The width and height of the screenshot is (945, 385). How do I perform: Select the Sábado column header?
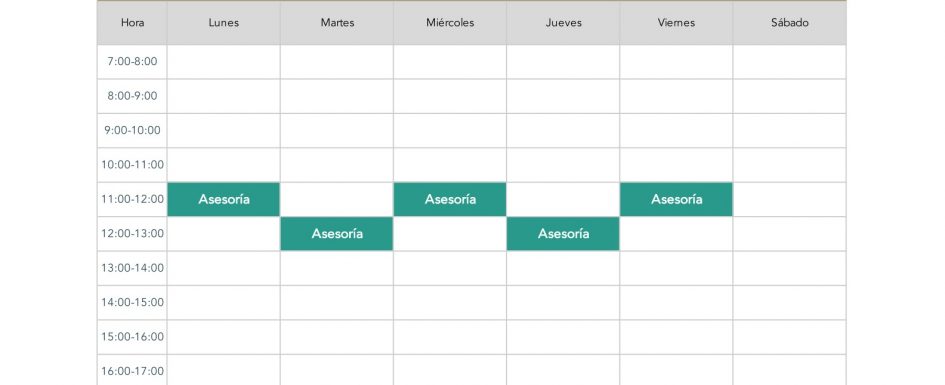[x=790, y=23]
